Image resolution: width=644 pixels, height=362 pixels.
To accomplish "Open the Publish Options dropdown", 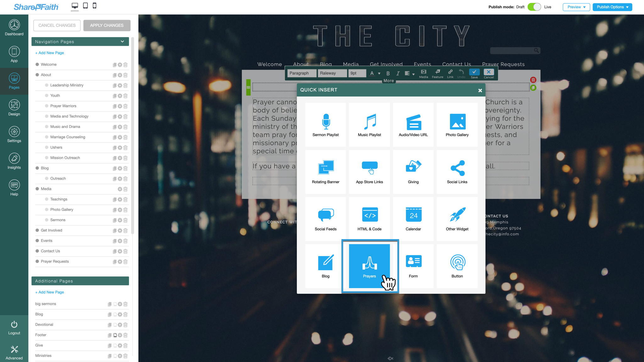I will (x=612, y=7).
